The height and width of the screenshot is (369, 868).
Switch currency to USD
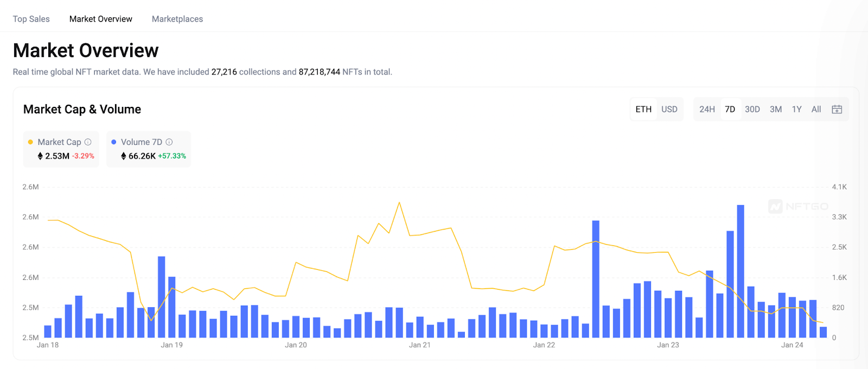pos(669,109)
